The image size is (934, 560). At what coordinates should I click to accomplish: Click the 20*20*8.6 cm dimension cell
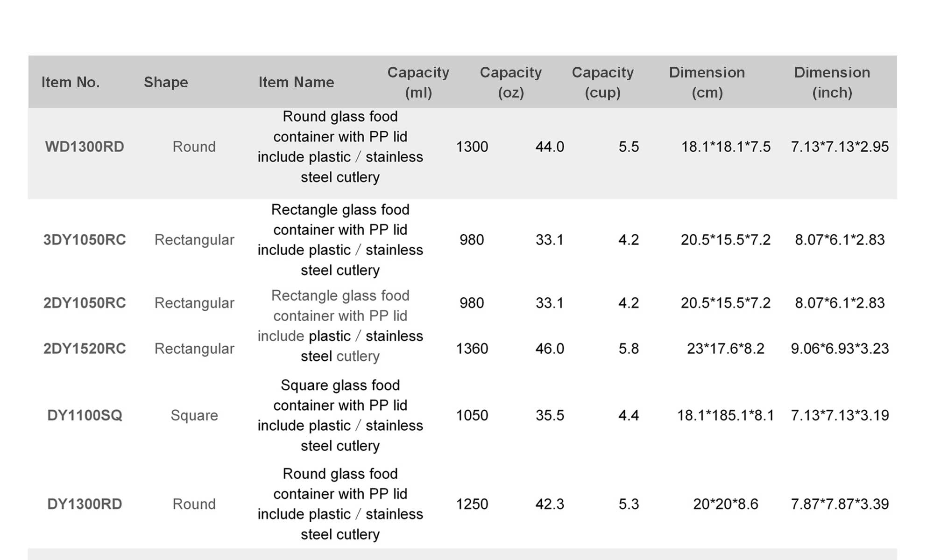(725, 504)
